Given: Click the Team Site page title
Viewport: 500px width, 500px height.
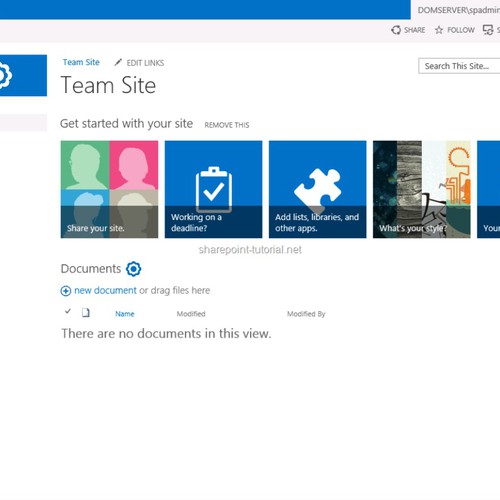Looking at the screenshot, I should [x=108, y=85].
